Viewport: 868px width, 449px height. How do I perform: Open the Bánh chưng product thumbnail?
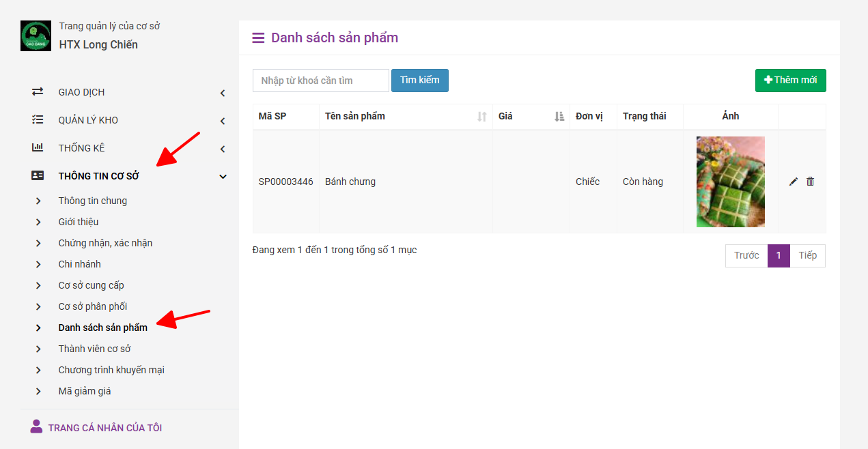click(730, 182)
